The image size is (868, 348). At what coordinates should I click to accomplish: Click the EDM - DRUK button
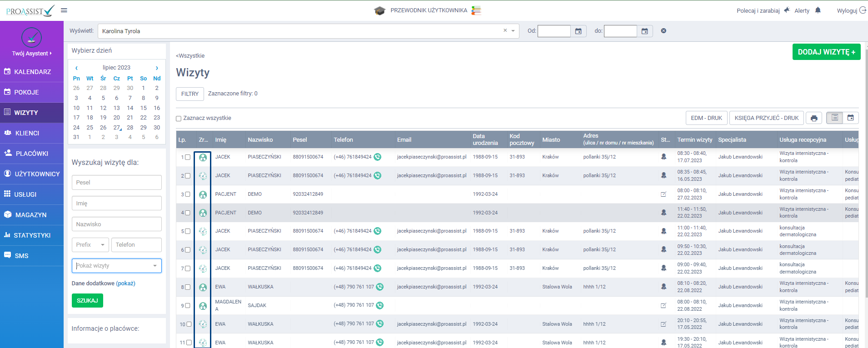[706, 118]
